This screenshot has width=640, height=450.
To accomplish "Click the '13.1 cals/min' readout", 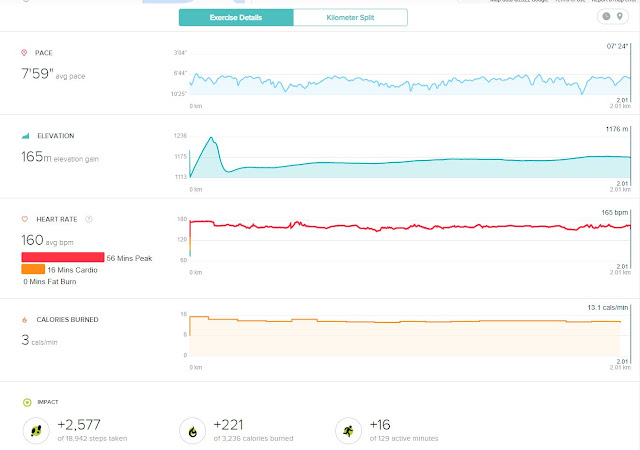I will click(x=608, y=308).
